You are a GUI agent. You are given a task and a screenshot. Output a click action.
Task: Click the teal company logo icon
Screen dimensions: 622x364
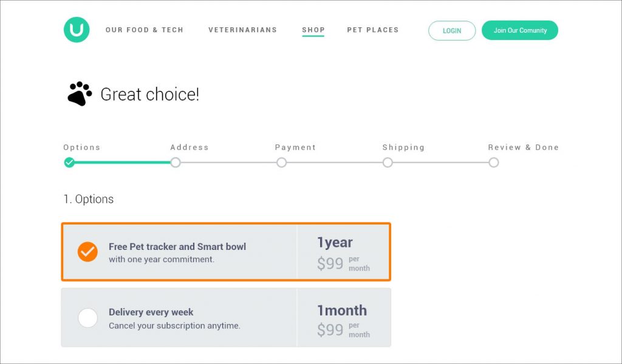pyautogui.click(x=77, y=29)
